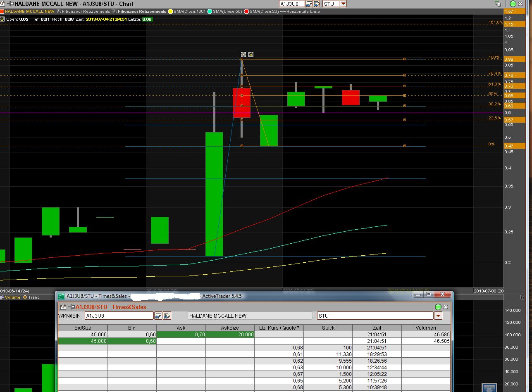Click the WKN/ISIN input field in Times&Sales

tap(119, 316)
